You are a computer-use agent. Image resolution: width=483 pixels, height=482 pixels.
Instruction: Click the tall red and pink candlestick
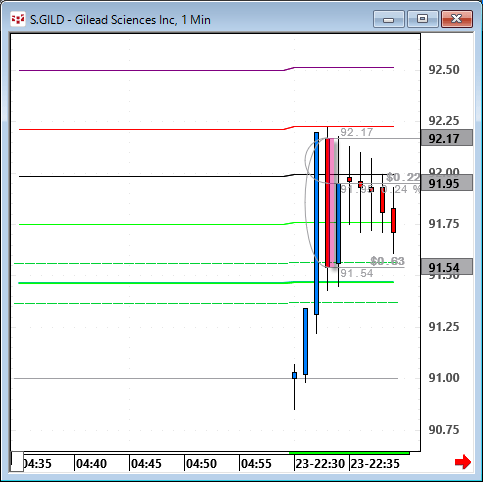[x=330, y=203]
